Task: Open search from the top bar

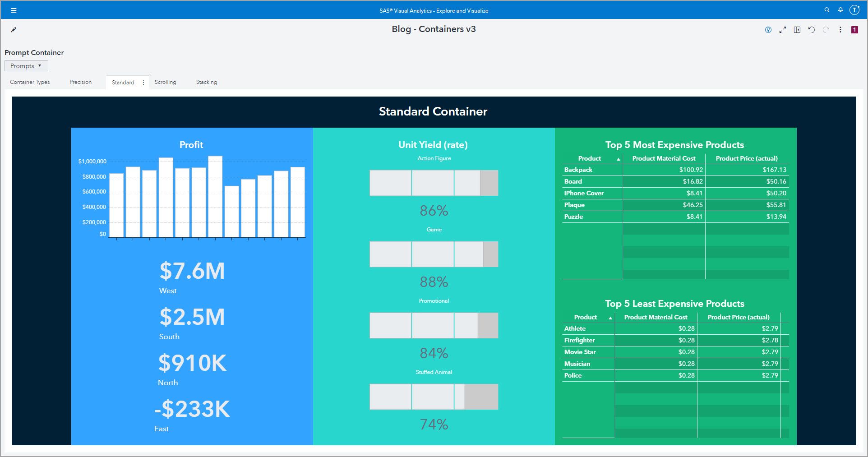Action: click(827, 9)
